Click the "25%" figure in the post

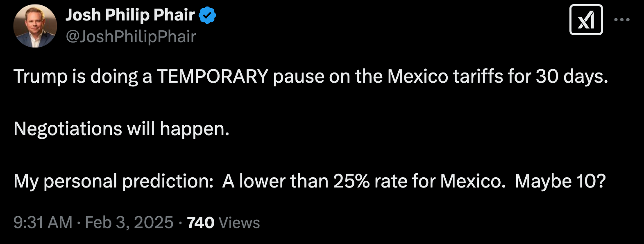(x=351, y=181)
